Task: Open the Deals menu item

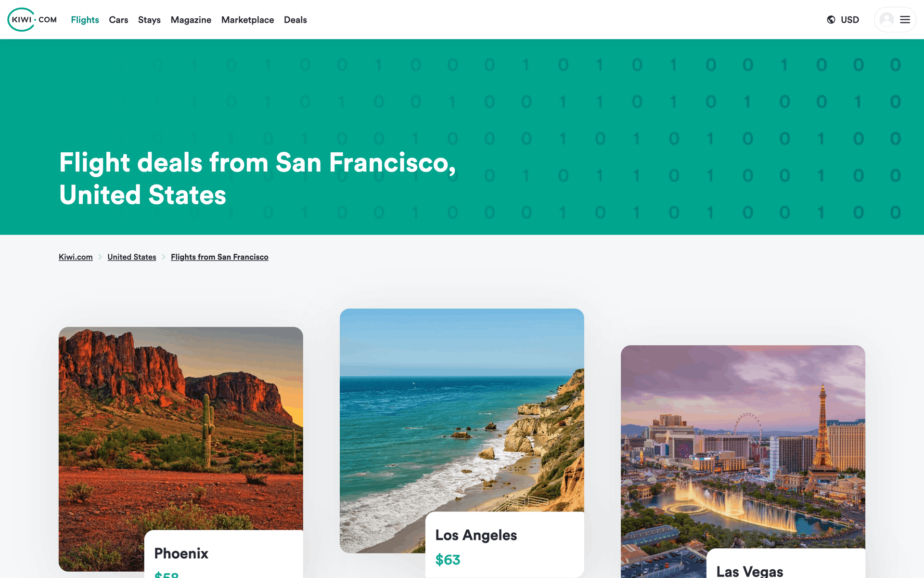Action: (x=295, y=20)
